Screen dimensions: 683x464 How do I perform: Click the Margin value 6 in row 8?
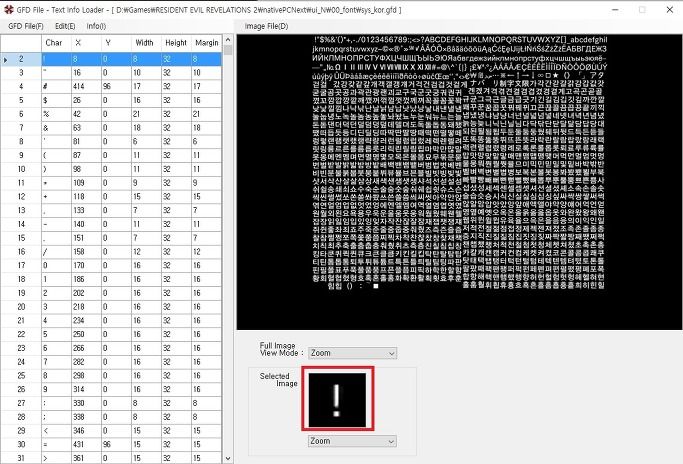coord(206,142)
